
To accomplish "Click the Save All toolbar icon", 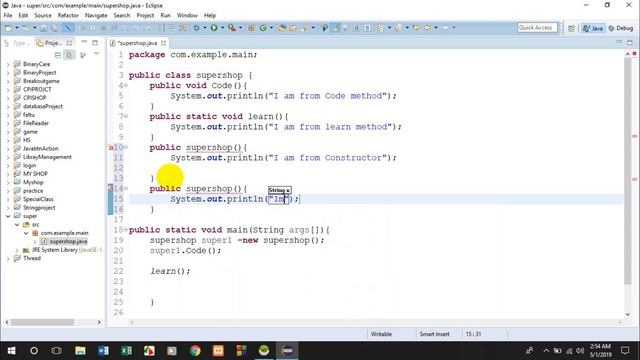I will click(x=54, y=28).
